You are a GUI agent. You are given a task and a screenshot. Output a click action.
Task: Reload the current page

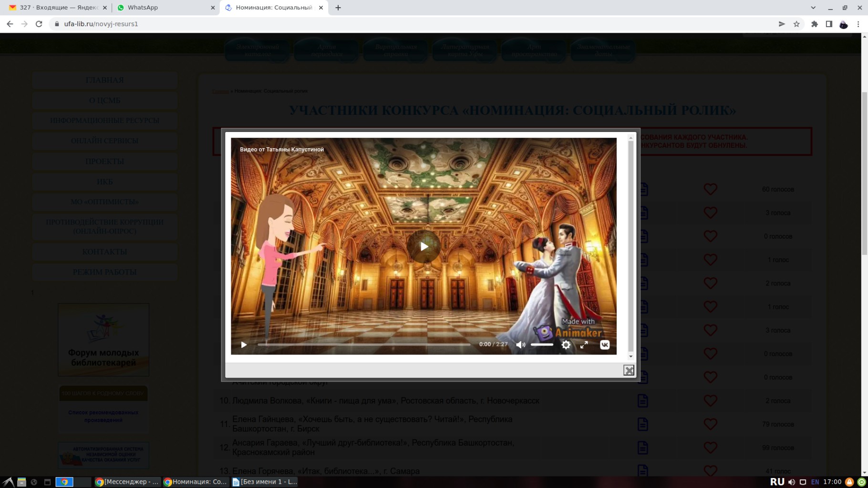click(39, 24)
